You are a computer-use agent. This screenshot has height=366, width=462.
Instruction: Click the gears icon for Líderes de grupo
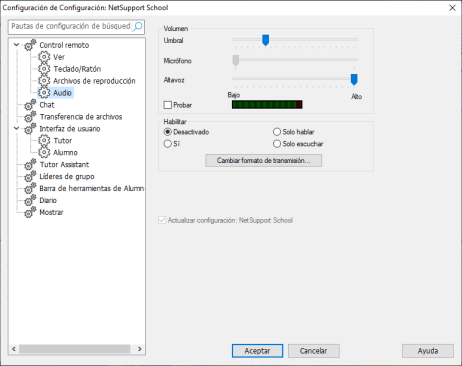(x=30, y=176)
